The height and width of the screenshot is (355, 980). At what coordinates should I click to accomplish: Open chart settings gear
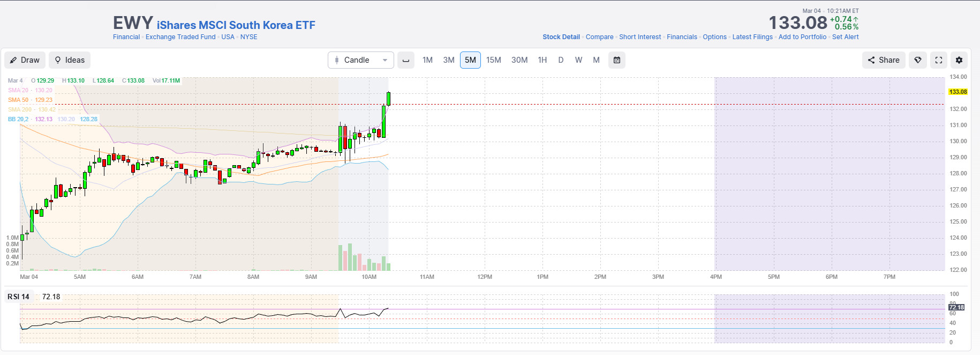point(959,60)
